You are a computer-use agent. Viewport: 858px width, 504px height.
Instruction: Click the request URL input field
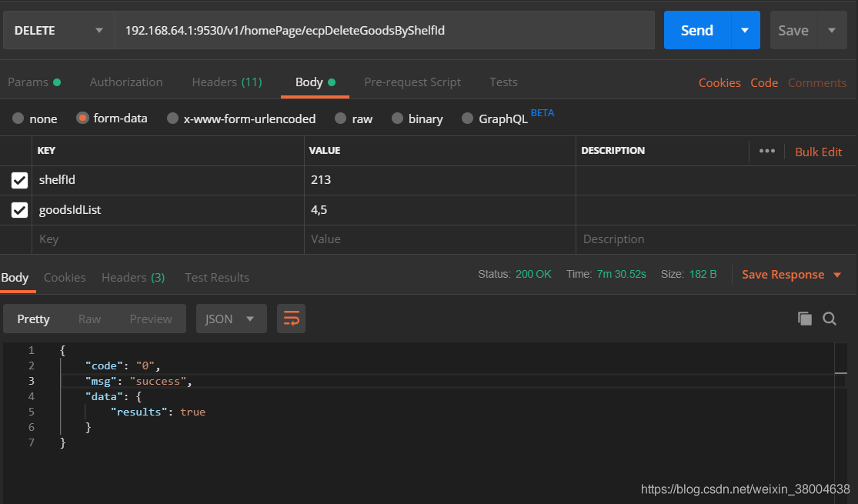(385, 31)
